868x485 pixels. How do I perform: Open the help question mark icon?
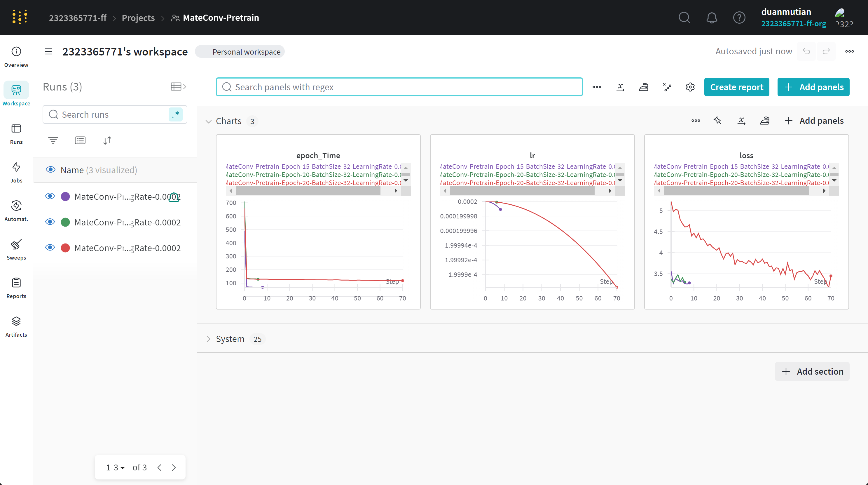tap(739, 18)
